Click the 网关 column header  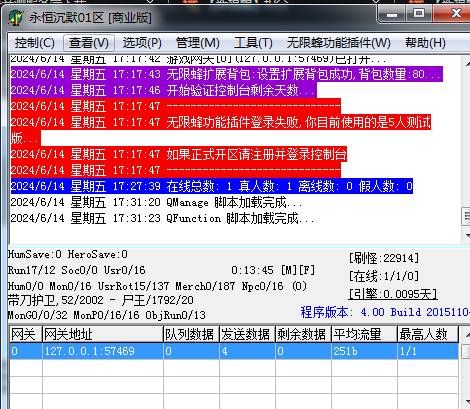(x=26, y=334)
